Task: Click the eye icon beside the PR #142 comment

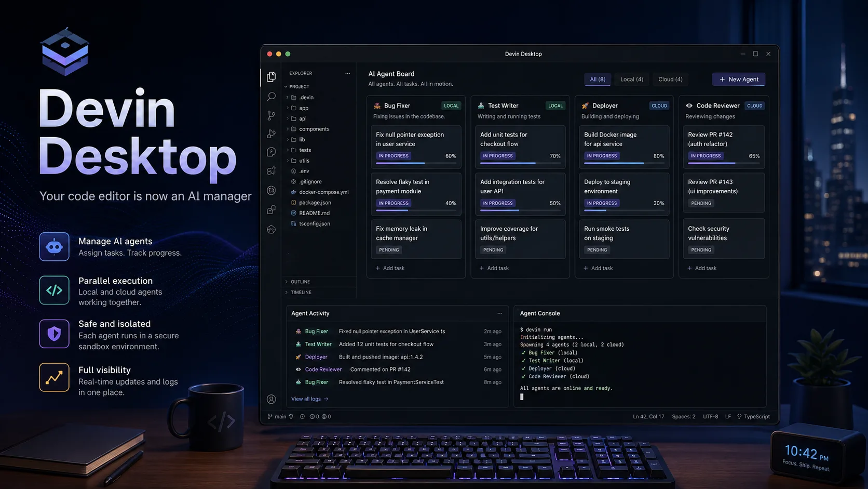Action: (299, 369)
